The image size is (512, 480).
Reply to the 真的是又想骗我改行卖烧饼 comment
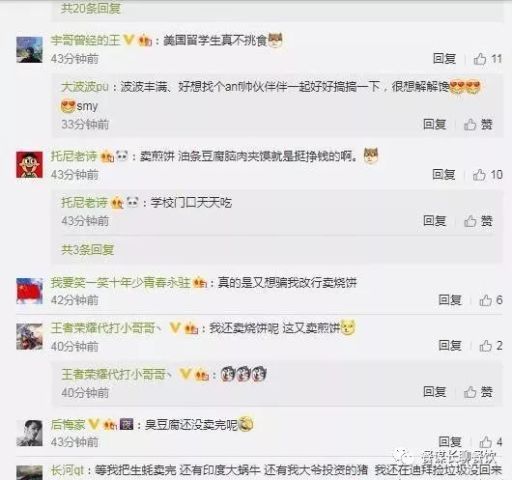pos(450,300)
